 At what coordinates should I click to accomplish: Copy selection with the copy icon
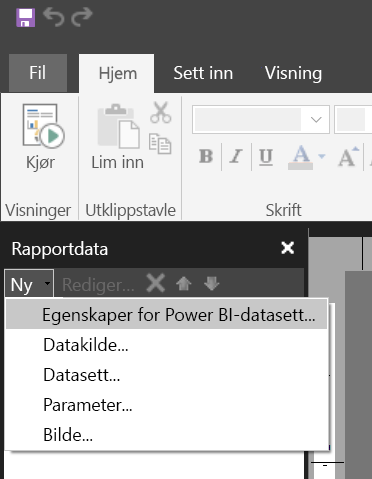click(160, 144)
